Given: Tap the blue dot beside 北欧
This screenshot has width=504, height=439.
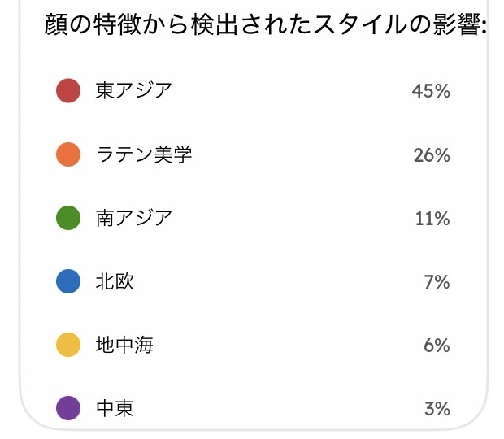Looking at the screenshot, I should 68,281.
